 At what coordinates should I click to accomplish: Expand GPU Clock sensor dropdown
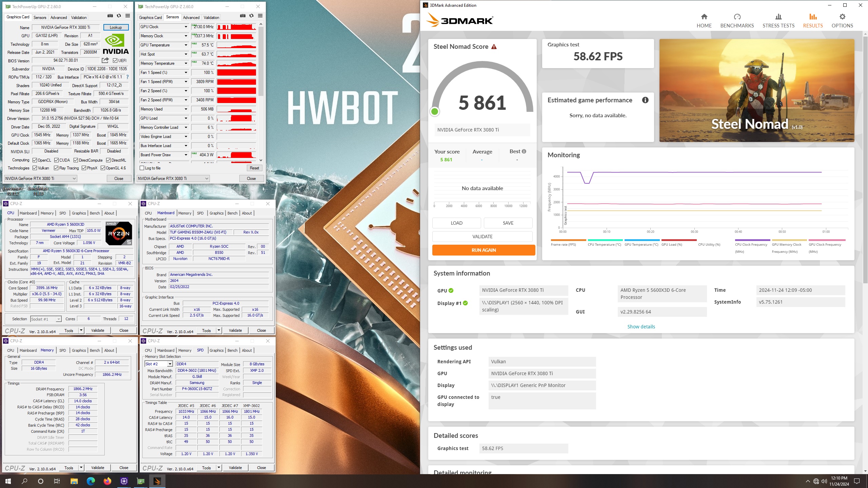click(x=186, y=27)
